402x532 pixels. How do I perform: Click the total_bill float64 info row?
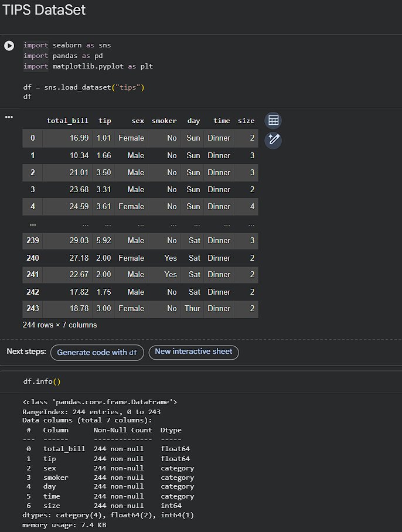pos(108,449)
